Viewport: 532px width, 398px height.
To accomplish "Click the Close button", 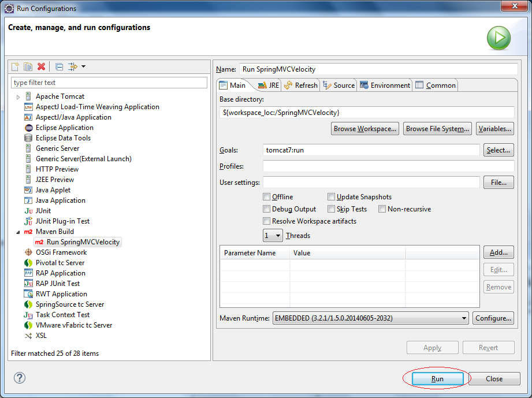I will click(494, 379).
